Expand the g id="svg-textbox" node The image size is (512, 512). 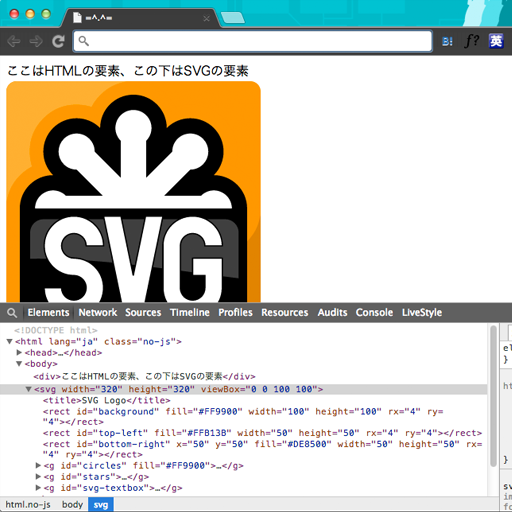[38, 488]
